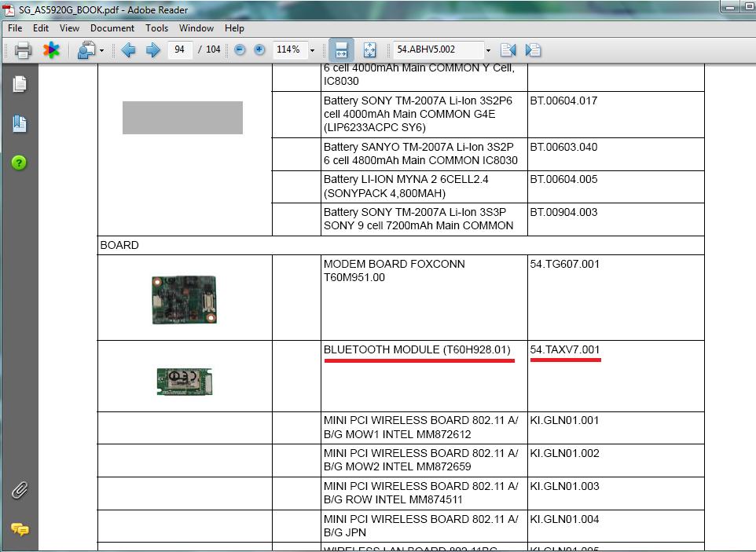Click the page number field showing 94
The width and height of the screenshot is (756, 552).
pyautogui.click(x=180, y=49)
